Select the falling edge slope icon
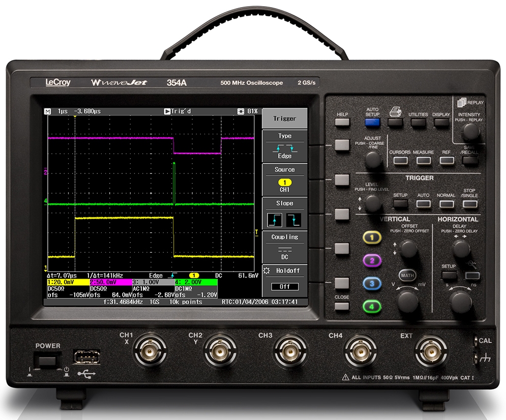The height and width of the screenshot is (420, 506). point(293,220)
